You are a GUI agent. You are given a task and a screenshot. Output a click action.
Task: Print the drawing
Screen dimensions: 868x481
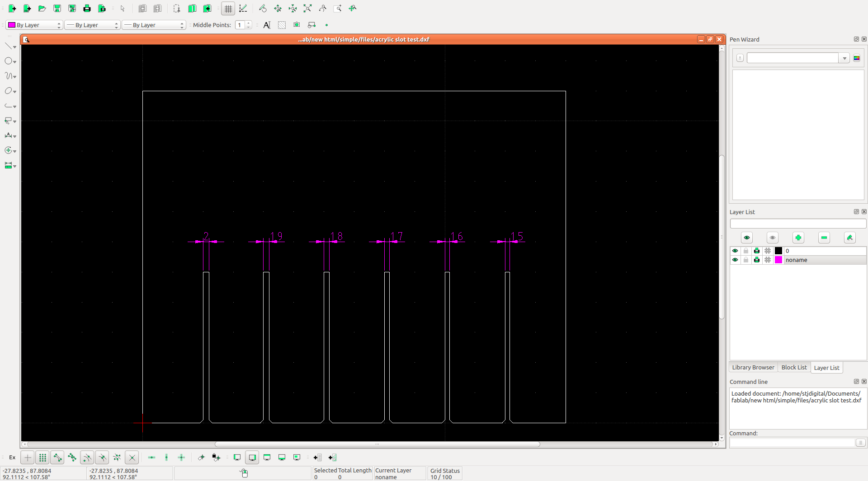87,8
